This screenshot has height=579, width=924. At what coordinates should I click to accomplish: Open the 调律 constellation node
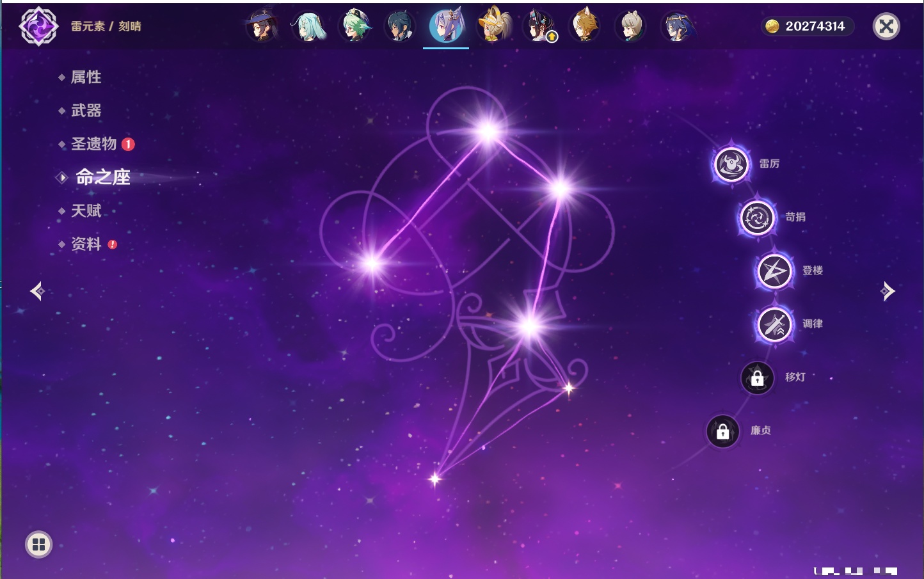(774, 324)
